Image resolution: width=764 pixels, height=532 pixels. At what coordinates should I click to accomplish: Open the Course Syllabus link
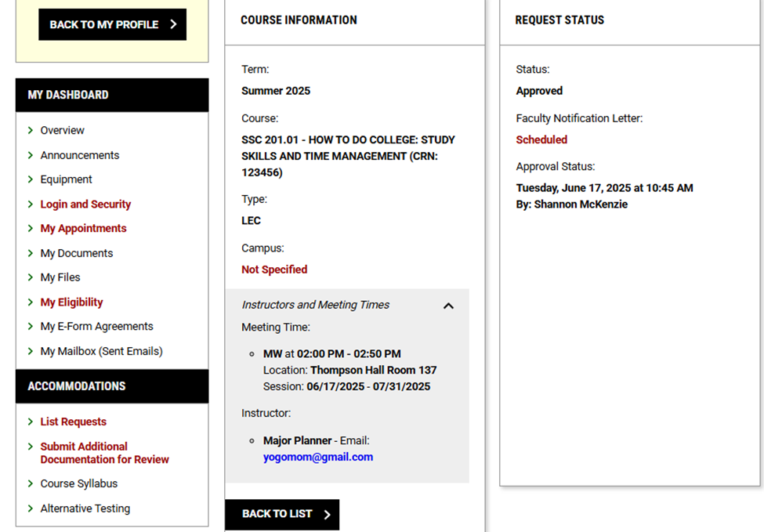point(78,483)
